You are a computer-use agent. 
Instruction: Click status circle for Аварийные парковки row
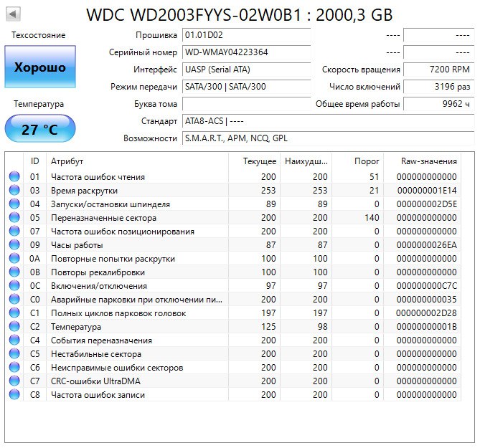tap(14, 299)
